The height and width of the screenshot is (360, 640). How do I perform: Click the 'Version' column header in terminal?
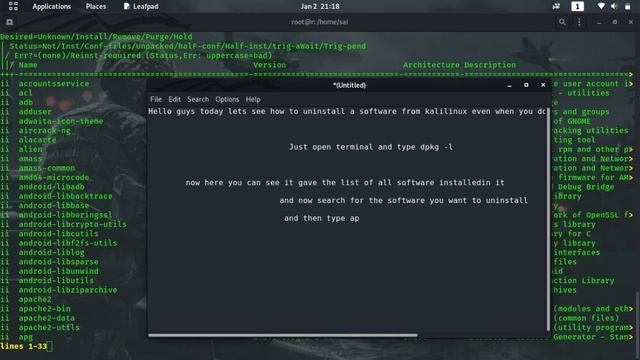(270, 65)
